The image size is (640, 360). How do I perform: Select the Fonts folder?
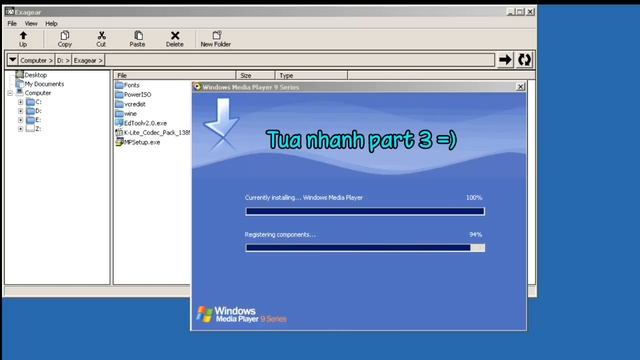pyautogui.click(x=131, y=85)
